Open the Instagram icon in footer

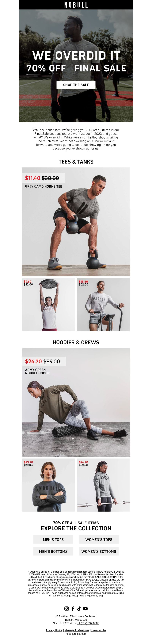point(66,609)
